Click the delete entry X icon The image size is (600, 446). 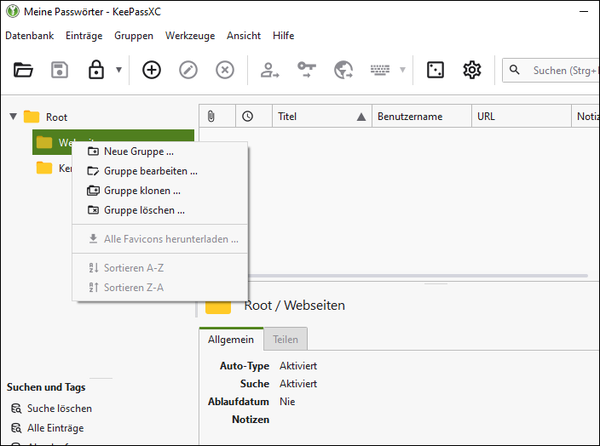[225, 70]
